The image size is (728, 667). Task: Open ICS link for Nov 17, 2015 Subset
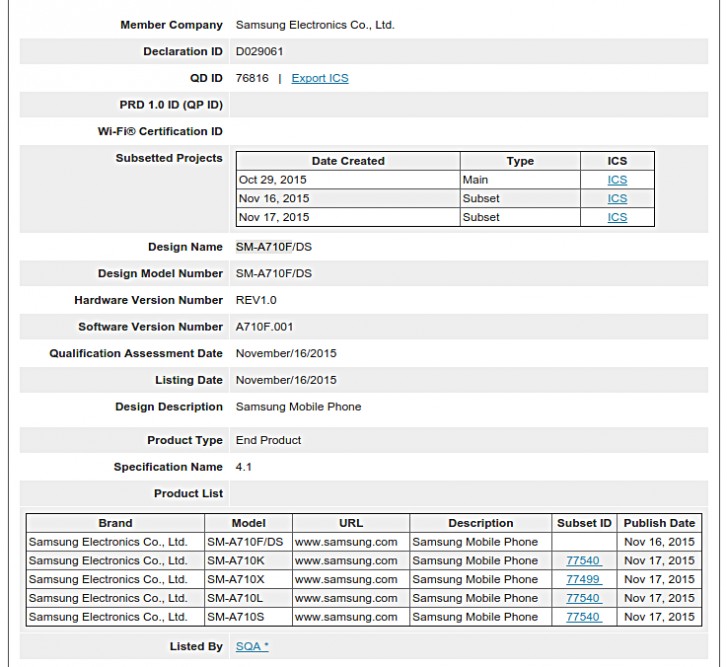click(617, 217)
